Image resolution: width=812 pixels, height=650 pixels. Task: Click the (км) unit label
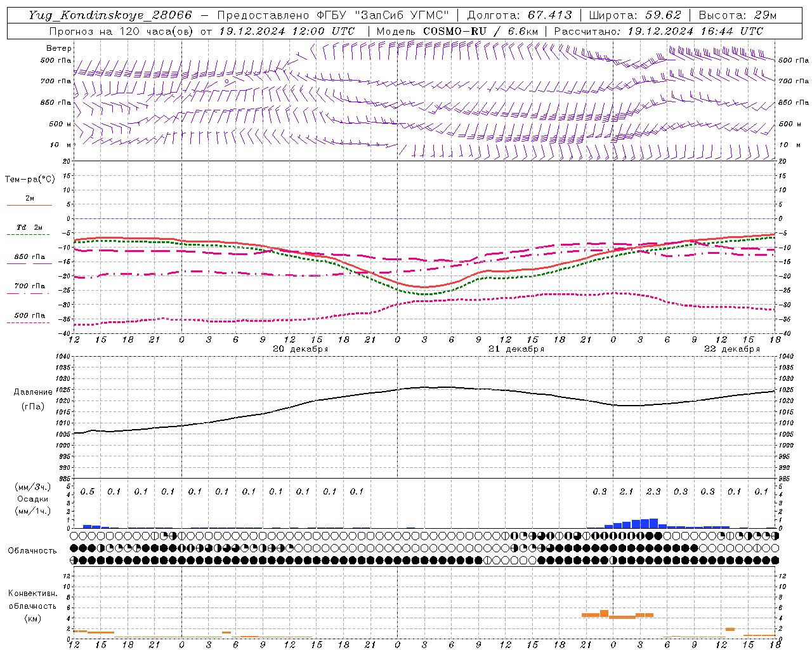coord(32,618)
